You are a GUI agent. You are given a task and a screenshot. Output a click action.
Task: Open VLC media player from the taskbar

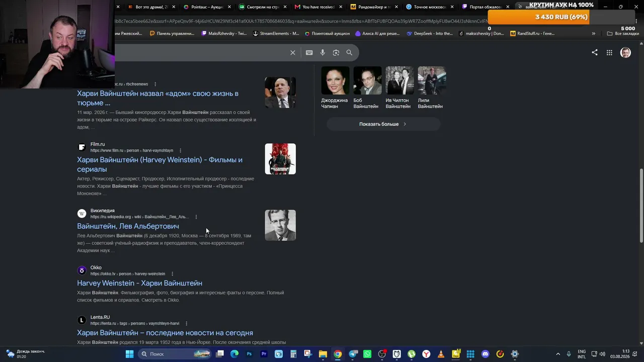(441, 354)
